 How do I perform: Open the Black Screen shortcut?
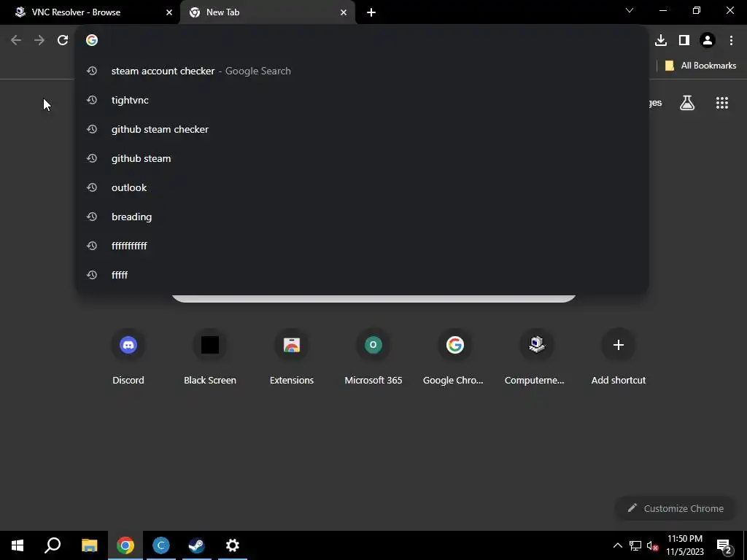tap(210, 357)
